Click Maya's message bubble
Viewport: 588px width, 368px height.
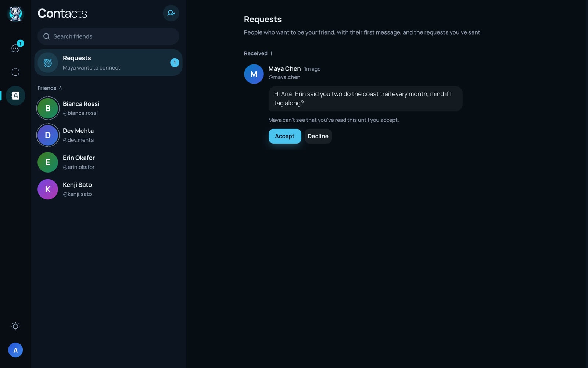(365, 99)
